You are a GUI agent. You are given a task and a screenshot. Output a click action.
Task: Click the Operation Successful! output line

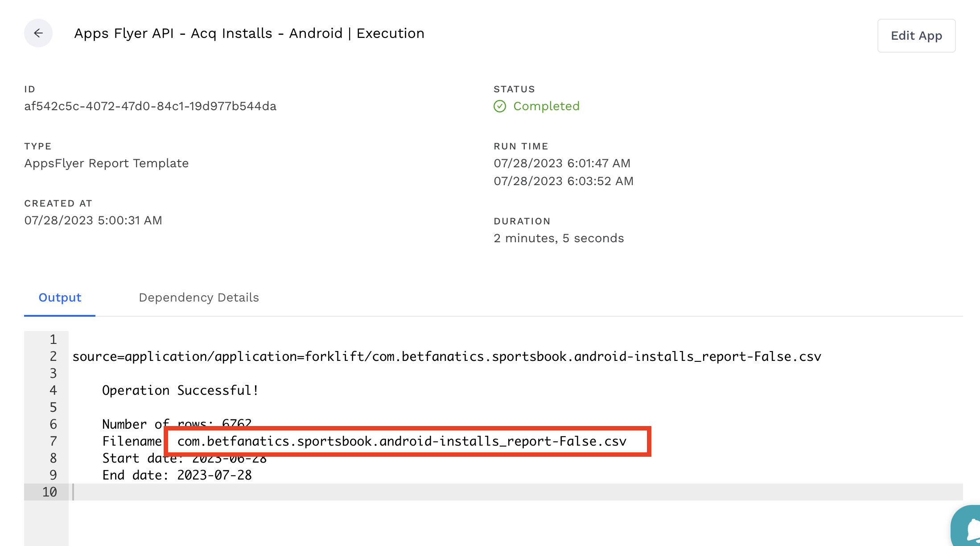coord(180,390)
